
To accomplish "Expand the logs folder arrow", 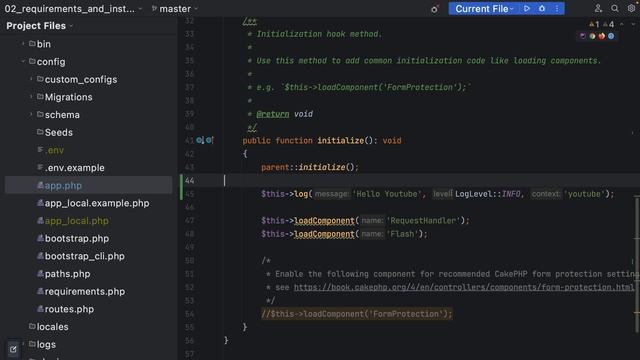I will point(23,344).
